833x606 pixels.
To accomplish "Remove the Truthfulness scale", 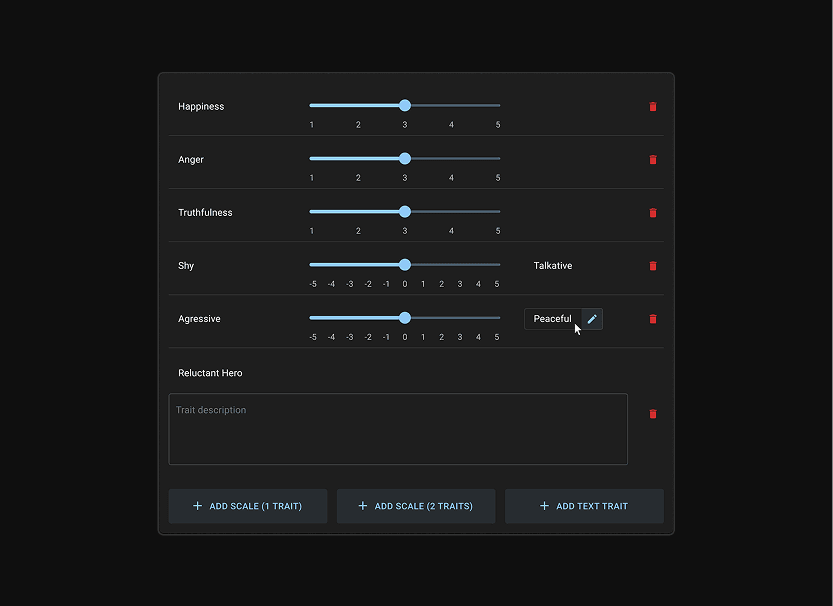I will pyautogui.click(x=653, y=213).
